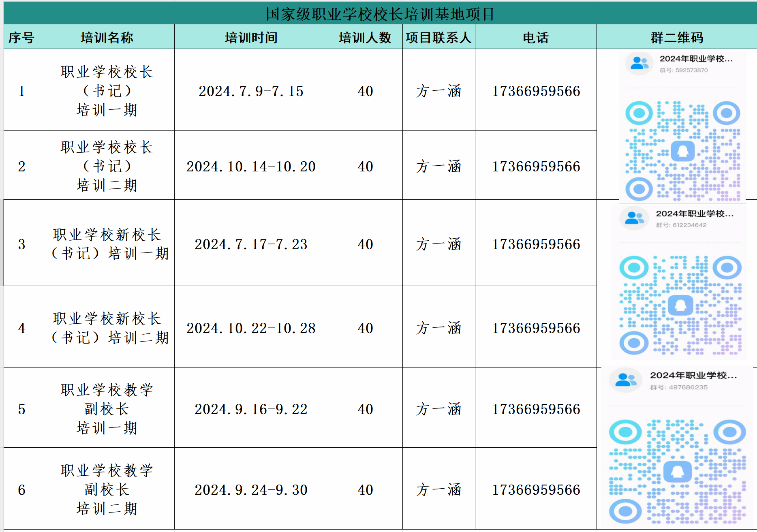
Task: Click contact 方一涵 in row 2
Action: [438, 166]
